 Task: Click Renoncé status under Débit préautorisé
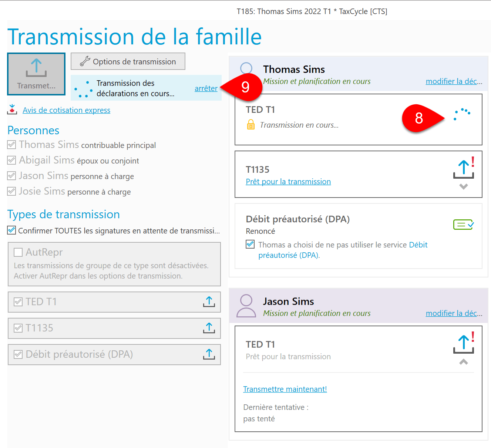(260, 231)
